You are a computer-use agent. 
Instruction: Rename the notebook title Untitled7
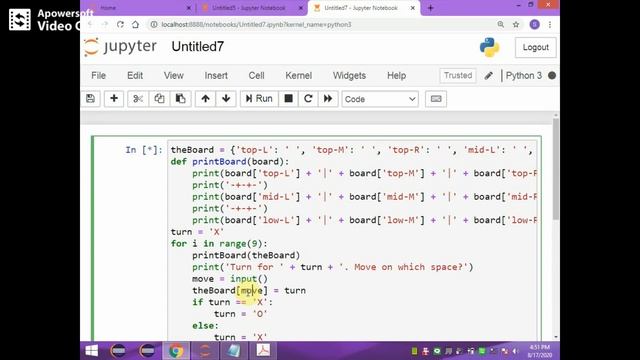(x=198, y=47)
